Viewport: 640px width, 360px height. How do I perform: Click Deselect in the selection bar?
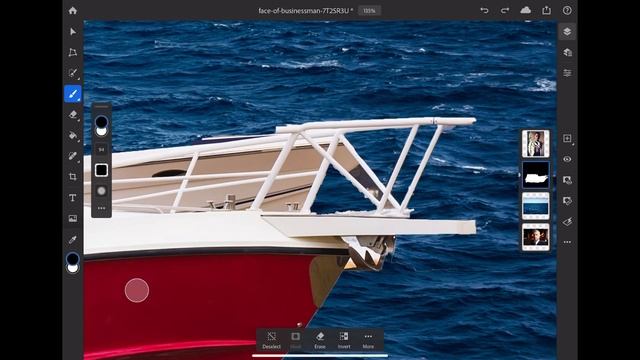pos(271,340)
